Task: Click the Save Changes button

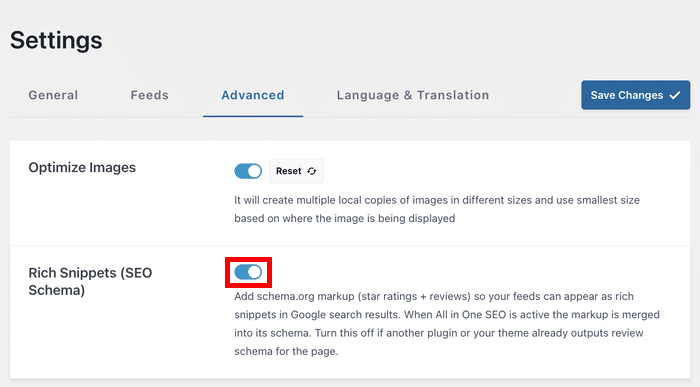Action: coord(635,95)
